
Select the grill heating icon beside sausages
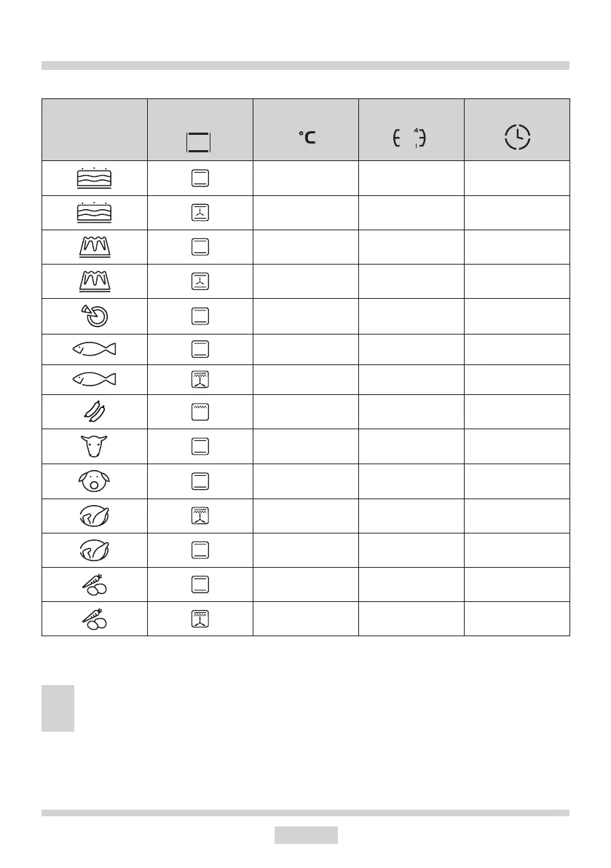pos(200,412)
